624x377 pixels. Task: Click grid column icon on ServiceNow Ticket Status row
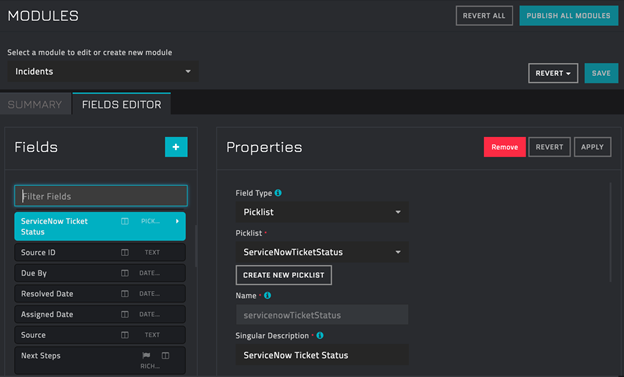click(125, 221)
